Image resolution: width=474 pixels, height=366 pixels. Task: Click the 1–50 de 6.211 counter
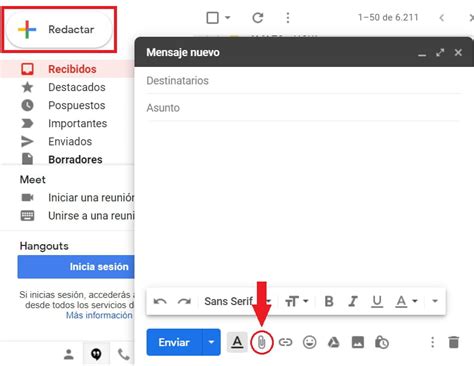(388, 17)
